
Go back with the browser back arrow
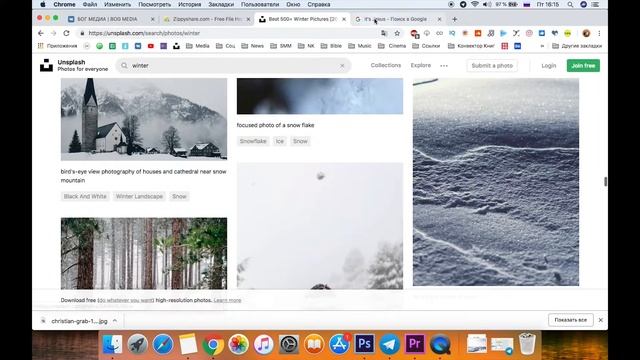pos(40,33)
